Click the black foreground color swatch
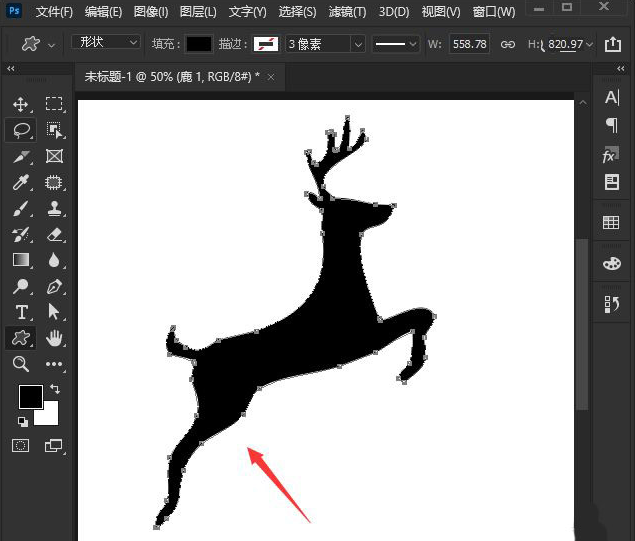This screenshot has height=541, width=635. coord(31,396)
